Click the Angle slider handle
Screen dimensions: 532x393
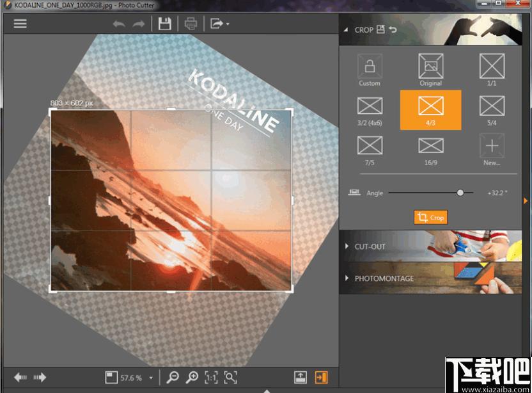460,193
